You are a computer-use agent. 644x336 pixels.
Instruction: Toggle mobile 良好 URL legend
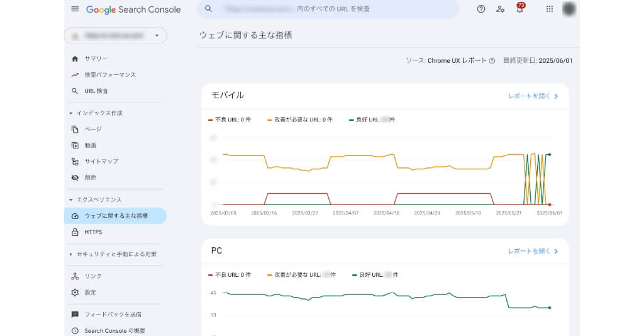point(372,120)
